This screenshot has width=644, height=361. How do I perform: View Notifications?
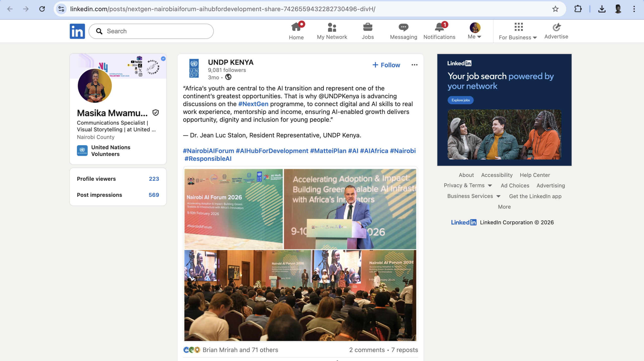coord(439,31)
